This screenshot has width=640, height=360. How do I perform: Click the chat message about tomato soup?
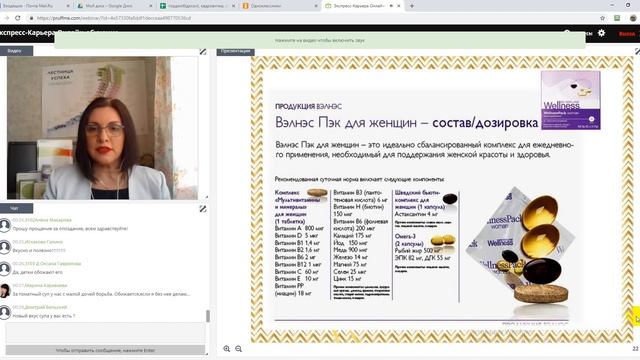pyautogui.click(x=101, y=294)
